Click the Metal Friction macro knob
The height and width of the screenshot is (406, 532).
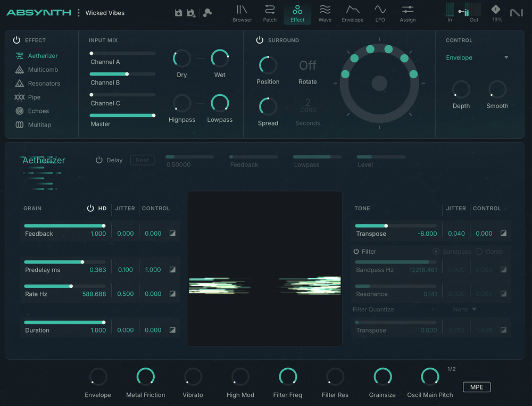point(146,377)
